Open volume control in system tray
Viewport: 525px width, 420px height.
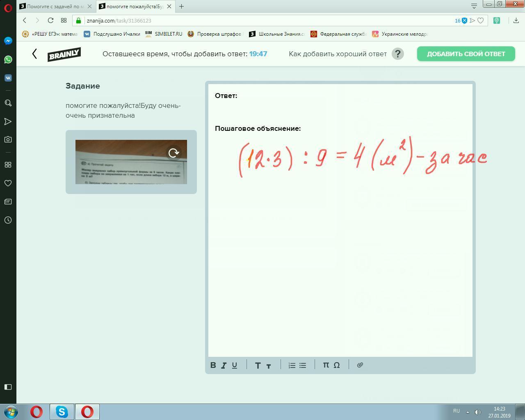point(477,412)
